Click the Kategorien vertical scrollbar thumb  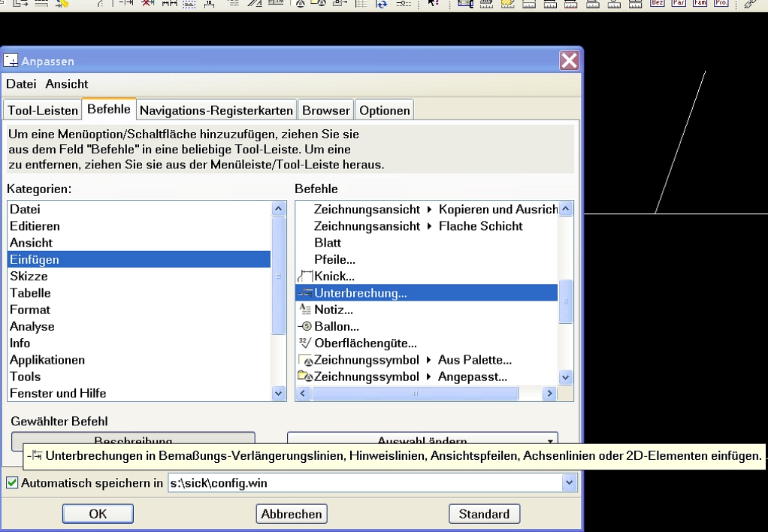[x=278, y=276]
